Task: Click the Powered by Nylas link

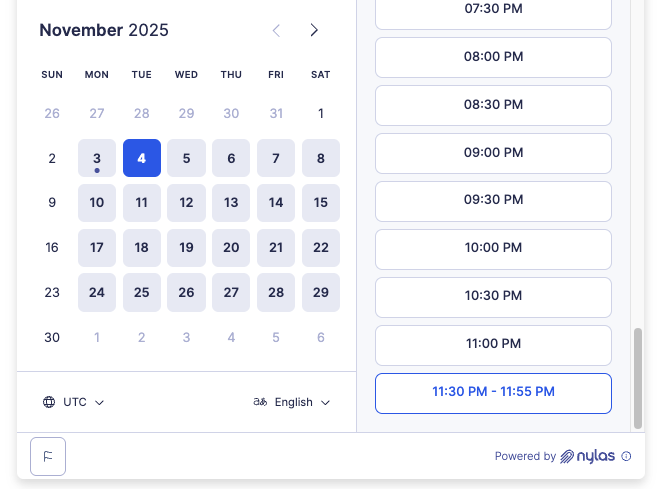Action: coord(562,456)
